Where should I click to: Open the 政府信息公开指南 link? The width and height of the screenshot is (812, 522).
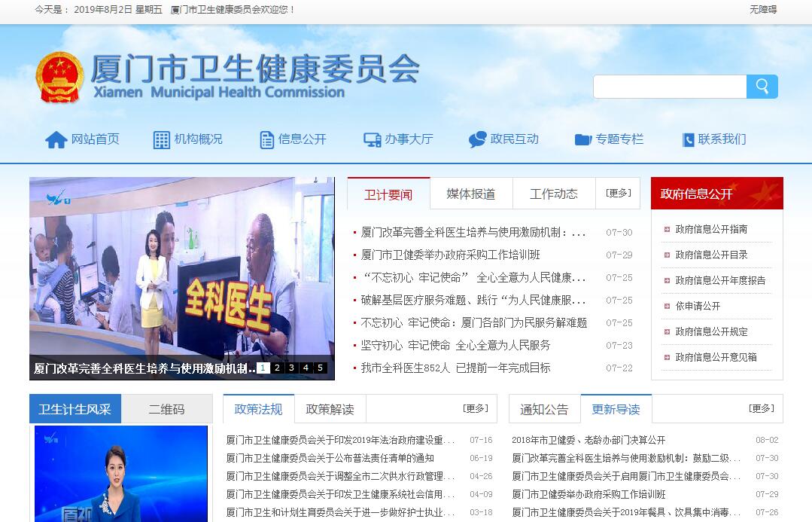tap(711, 230)
